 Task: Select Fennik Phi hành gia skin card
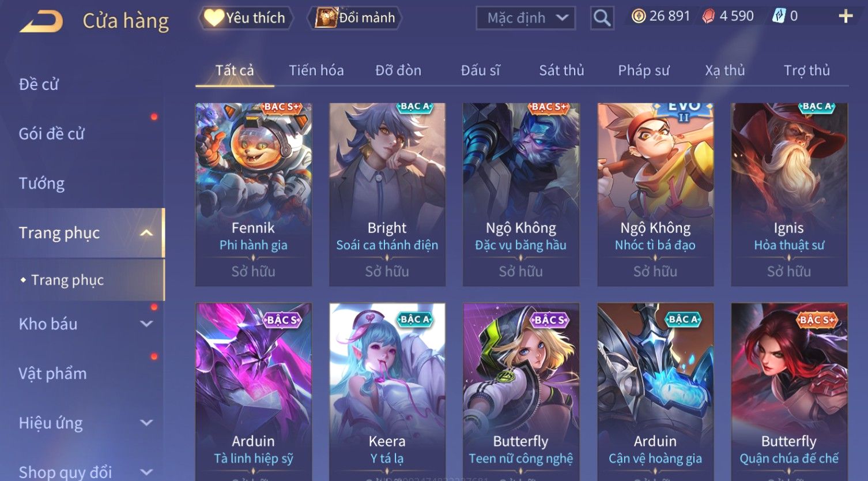point(254,194)
